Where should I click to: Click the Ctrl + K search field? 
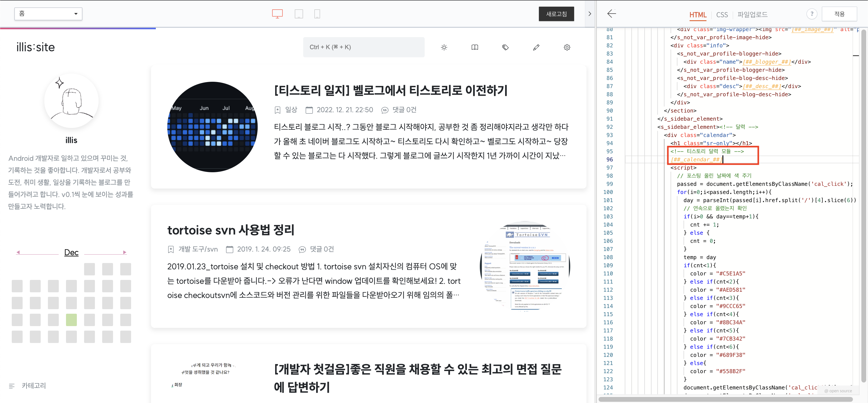[363, 47]
